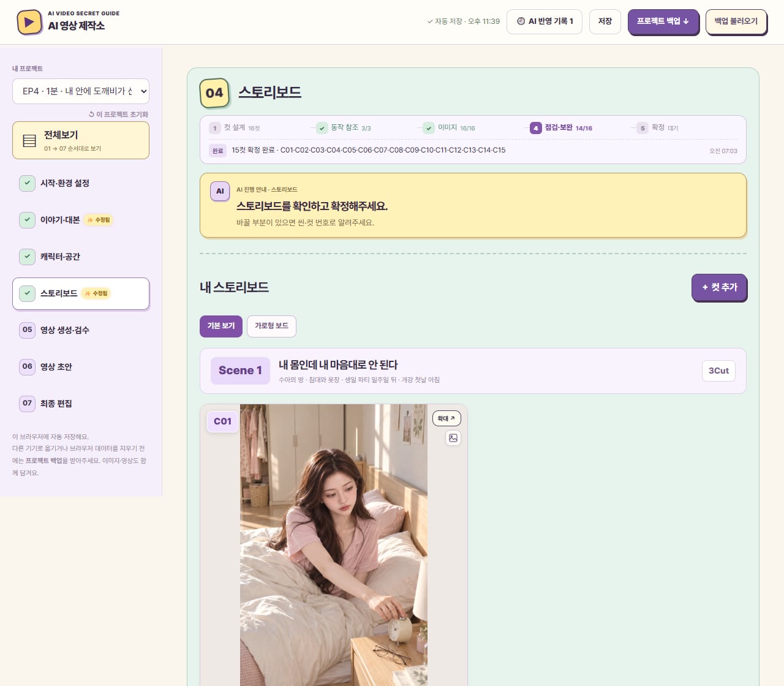Click the 07 badge for 최종 편집
The image size is (784, 686).
point(27,404)
